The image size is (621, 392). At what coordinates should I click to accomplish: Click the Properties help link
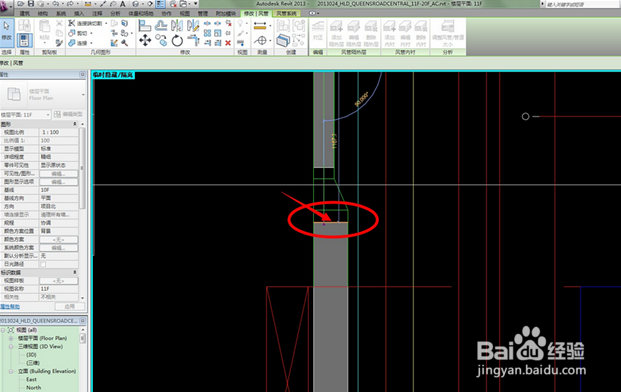10,306
